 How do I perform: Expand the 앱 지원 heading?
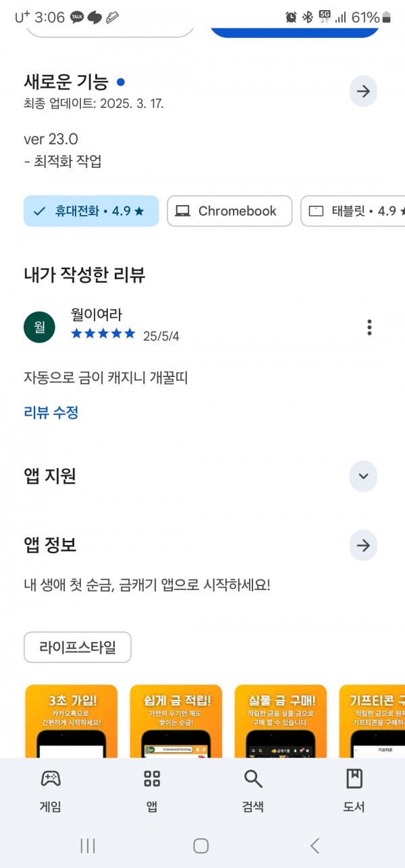[50, 476]
